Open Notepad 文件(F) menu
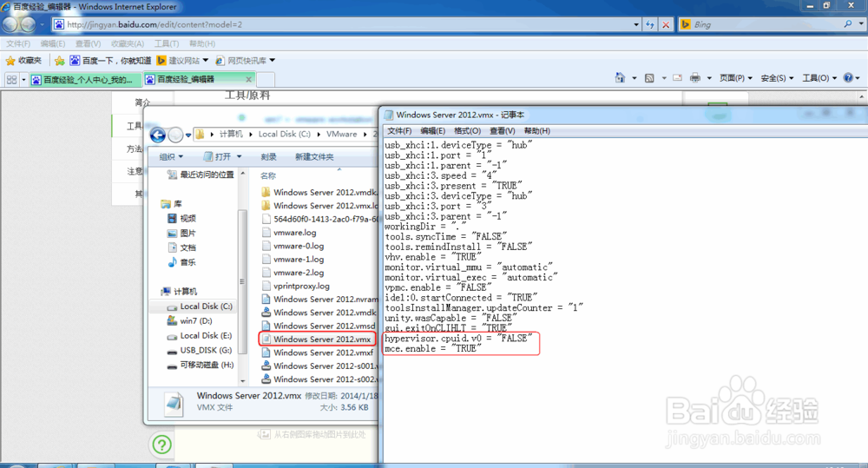 tap(399, 131)
